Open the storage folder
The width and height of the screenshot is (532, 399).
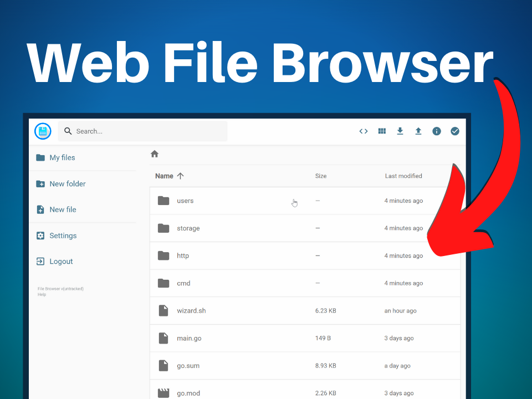pyautogui.click(x=188, y=228)
